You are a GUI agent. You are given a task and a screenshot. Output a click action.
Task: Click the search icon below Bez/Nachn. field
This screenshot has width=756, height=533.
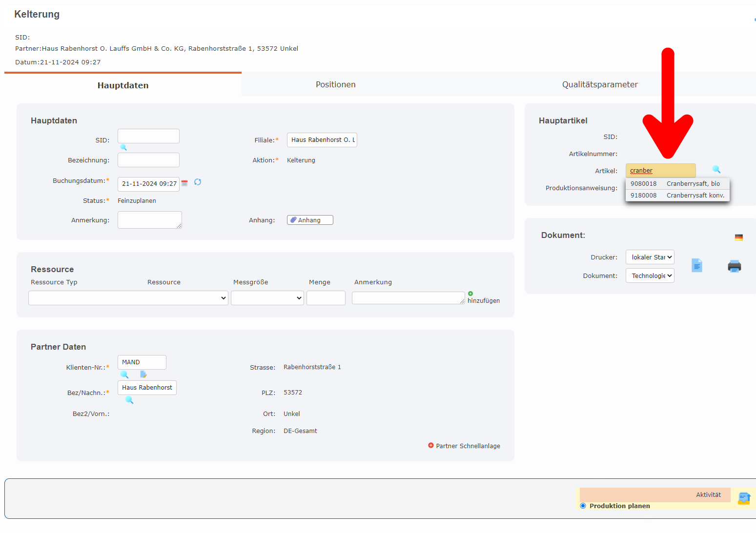tap(129, 400)
